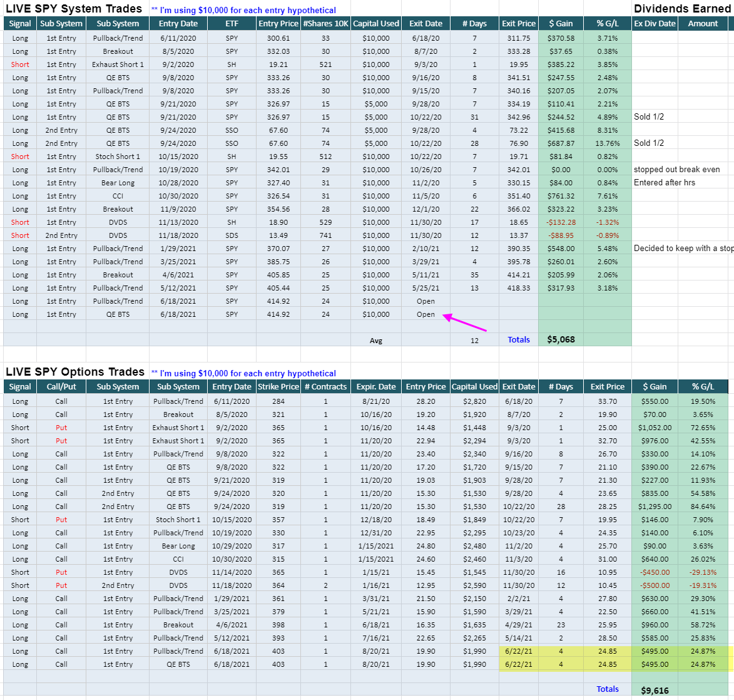
Task: Select the '284' strike price cell
Action: [x=278, y=401]
